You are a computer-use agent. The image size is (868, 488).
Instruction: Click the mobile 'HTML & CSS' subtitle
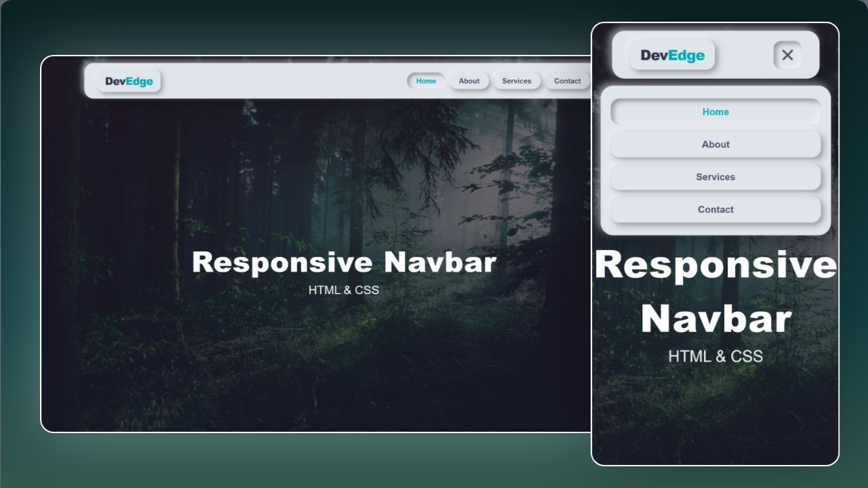pyautogui.click(x=715, y=356)
